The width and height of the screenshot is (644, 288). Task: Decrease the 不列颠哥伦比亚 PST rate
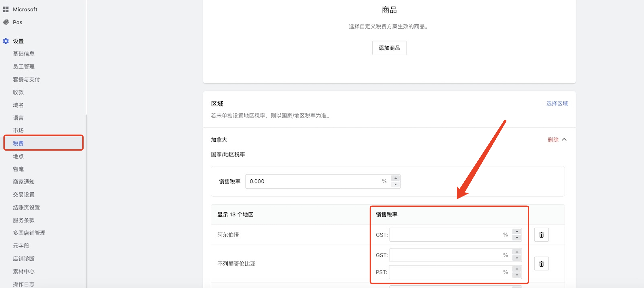click(517, 275)
